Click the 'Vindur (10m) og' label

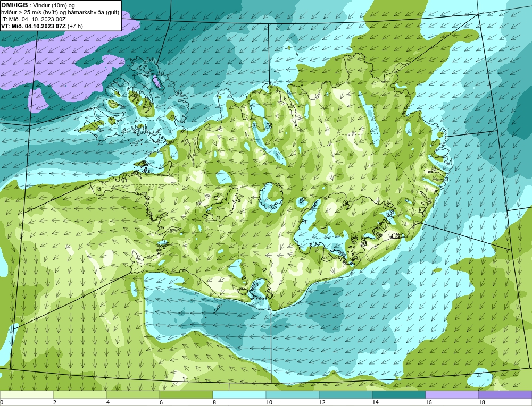(x=54, y=5)
